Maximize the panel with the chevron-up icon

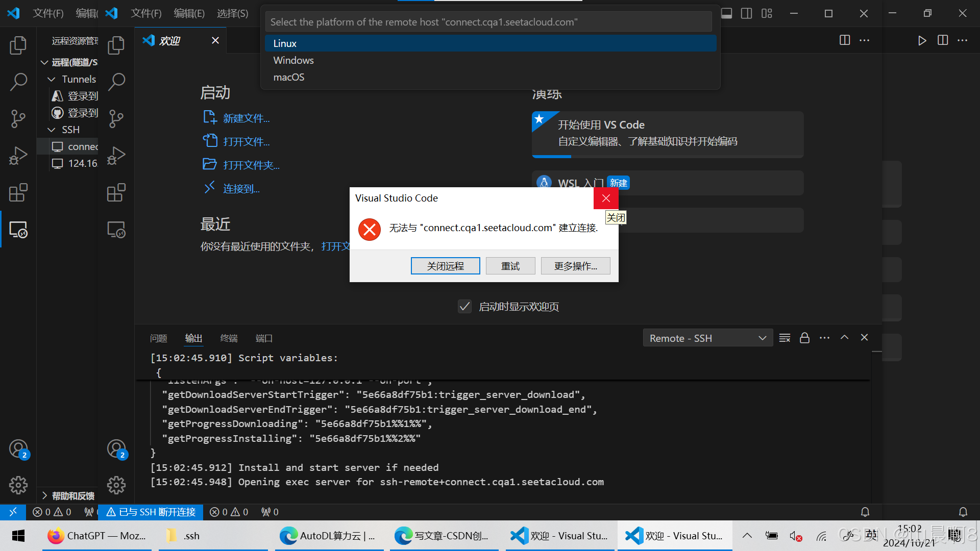click(x=844, y=337)
